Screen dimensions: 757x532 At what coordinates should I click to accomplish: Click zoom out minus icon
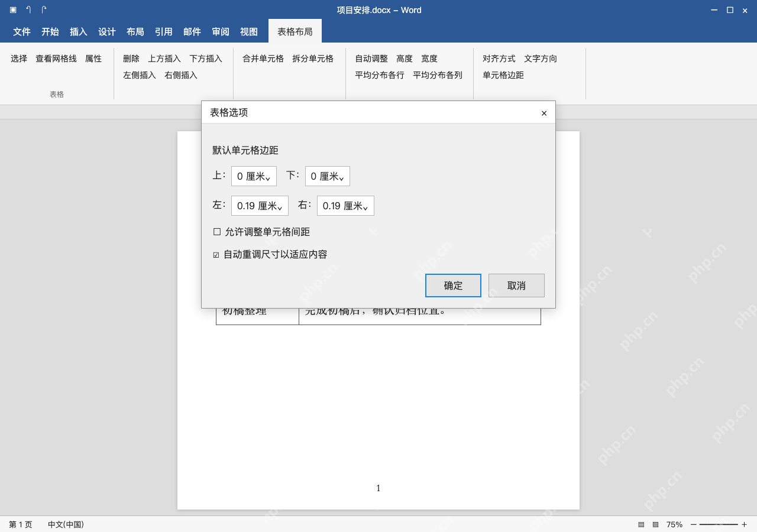(694, 524)
